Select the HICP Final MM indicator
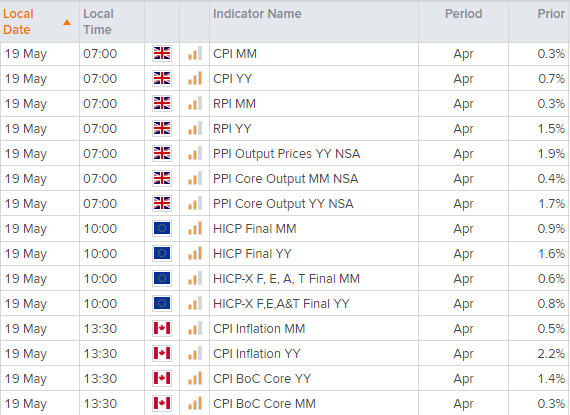The height and width of the screenshot is (415, 570). (x=255, y=229)
